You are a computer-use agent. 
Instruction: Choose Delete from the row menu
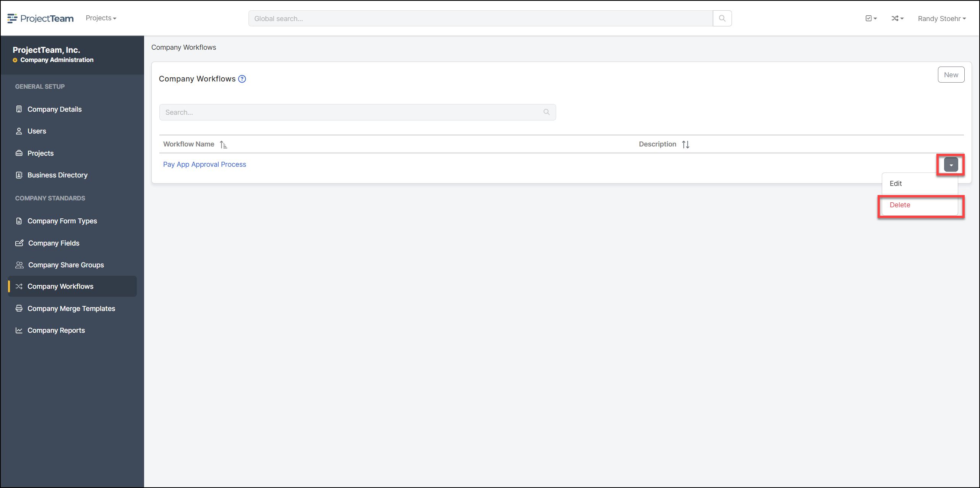click(920, 205)
